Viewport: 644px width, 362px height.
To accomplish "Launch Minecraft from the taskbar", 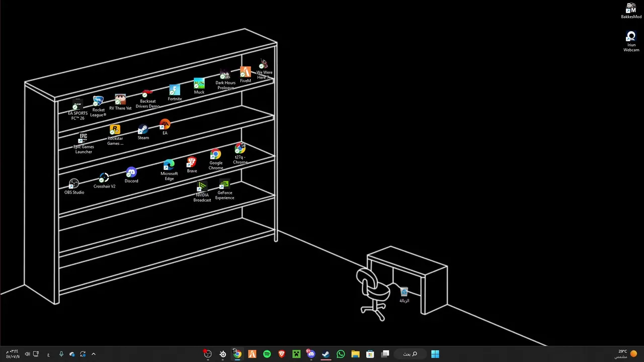I will (x=296, y=354).
